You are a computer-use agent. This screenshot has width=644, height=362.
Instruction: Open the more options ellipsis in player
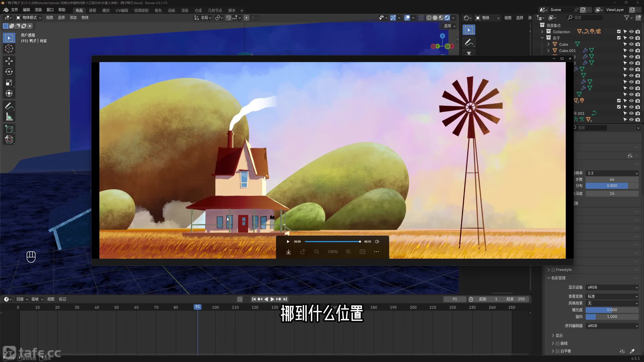(x=377, y=252)
